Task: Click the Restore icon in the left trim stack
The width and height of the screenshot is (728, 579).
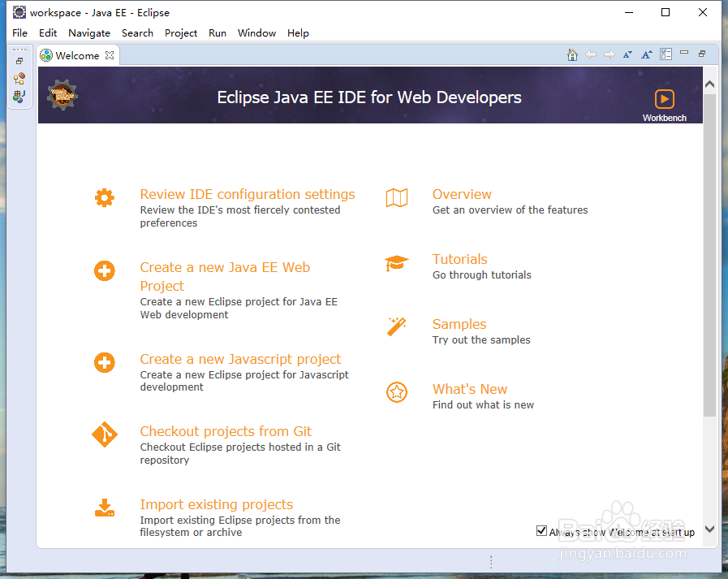Action: click(x=19, y=61)
